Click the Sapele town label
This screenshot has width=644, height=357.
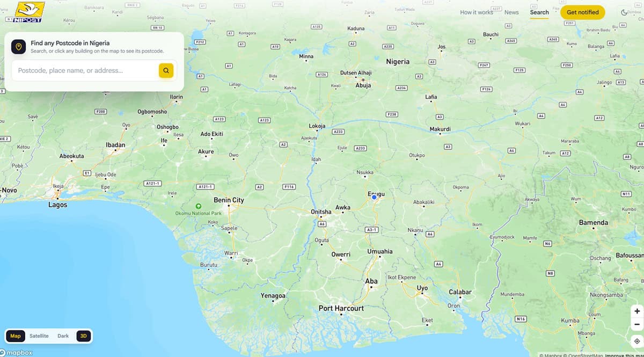(229, 228)
